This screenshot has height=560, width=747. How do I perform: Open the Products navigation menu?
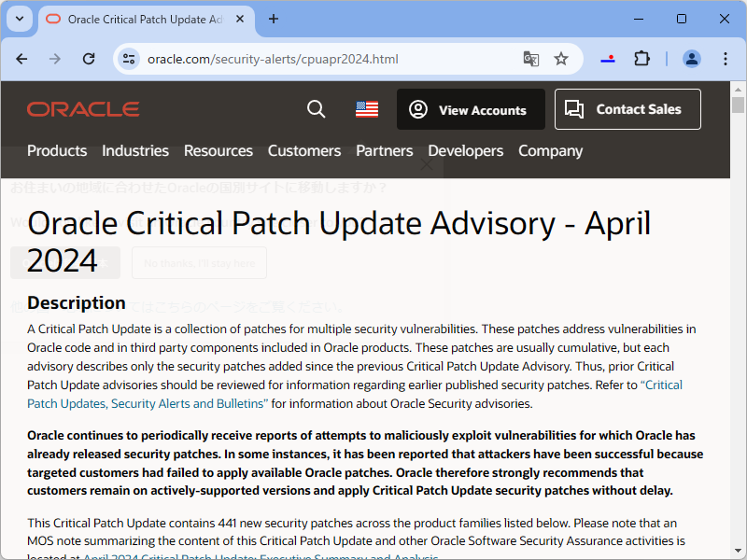click(57, 150)
